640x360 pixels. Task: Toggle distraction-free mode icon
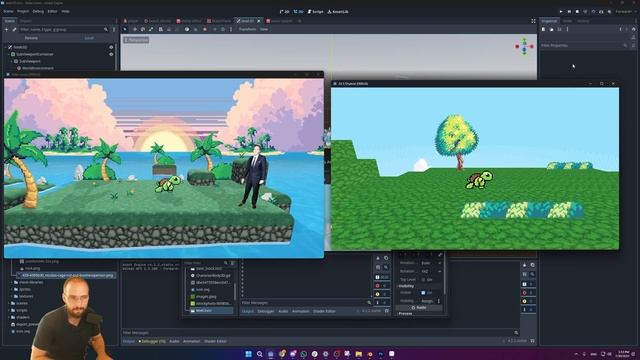533,21
